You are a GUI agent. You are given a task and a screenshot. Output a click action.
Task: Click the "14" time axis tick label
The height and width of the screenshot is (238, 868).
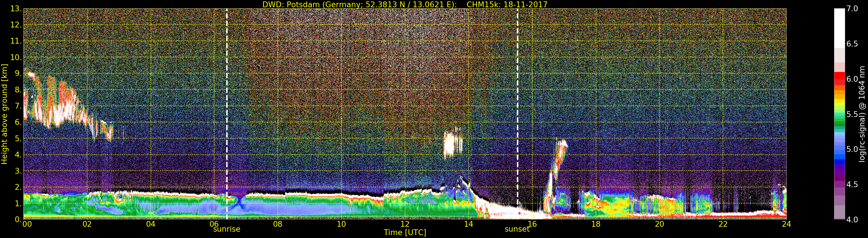click(469, 224)
